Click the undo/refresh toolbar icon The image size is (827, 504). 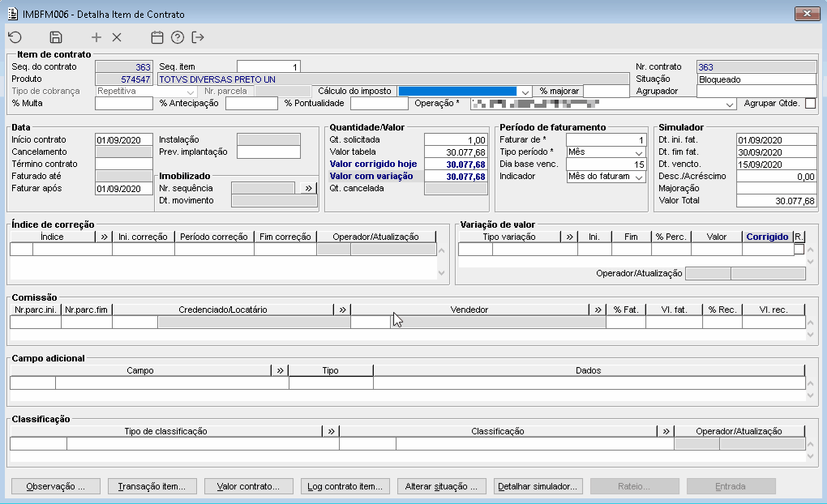pos(15,37)
